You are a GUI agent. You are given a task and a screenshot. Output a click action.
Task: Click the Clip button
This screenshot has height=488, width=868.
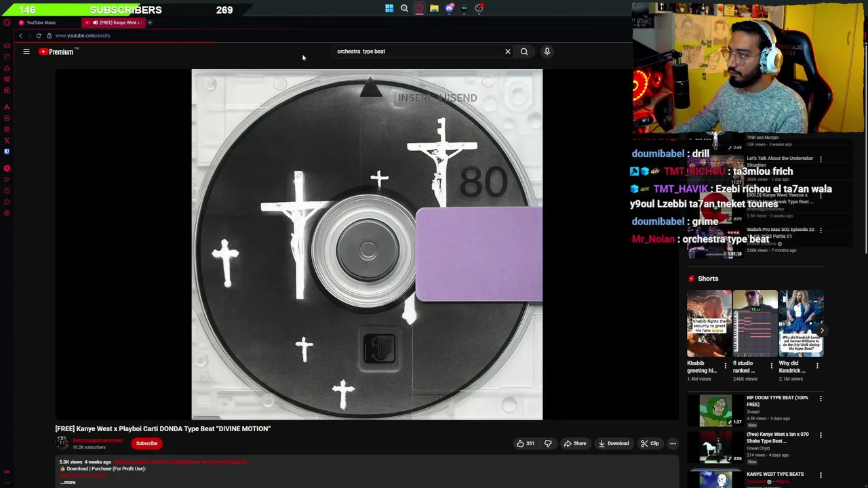point(650,443)
